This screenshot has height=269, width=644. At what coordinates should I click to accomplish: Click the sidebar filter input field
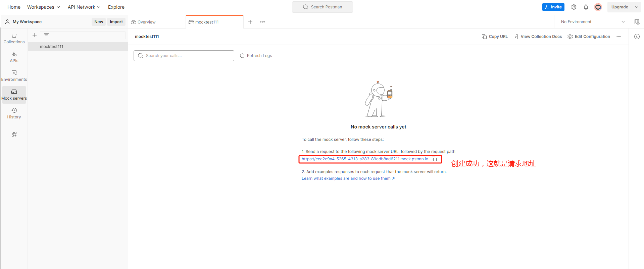coord(83,35)
